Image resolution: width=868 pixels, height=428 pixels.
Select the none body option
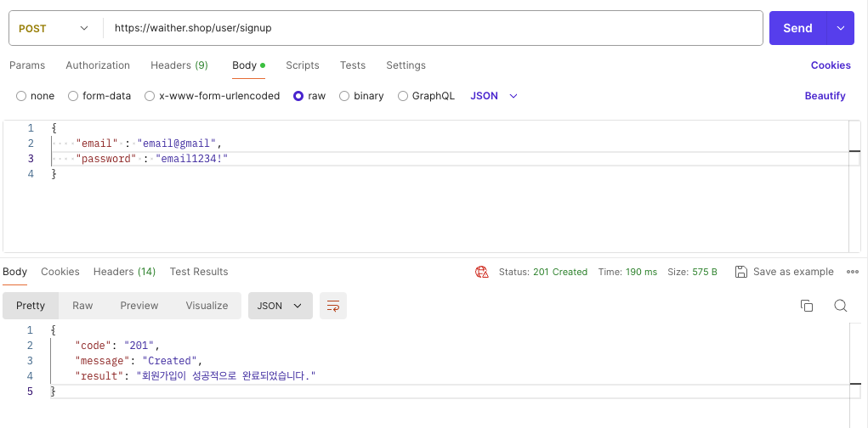[x=36, y=96]
